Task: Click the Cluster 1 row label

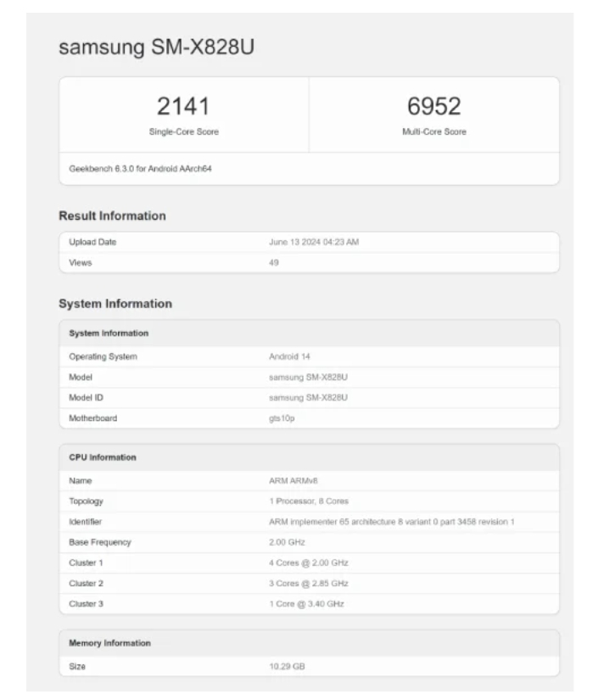Action: [86, 563]
